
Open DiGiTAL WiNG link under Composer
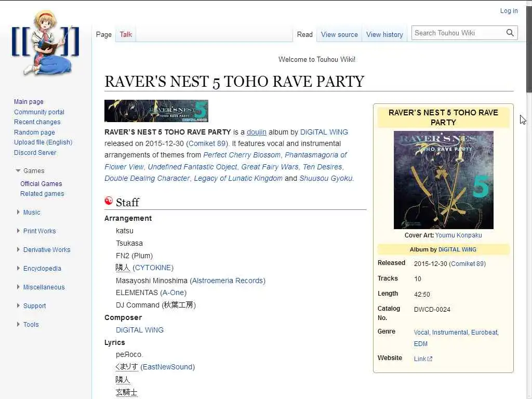point(139,330)
